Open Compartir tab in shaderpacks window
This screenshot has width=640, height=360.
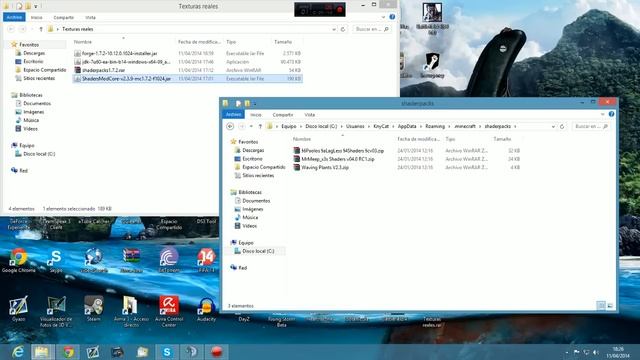283,115
